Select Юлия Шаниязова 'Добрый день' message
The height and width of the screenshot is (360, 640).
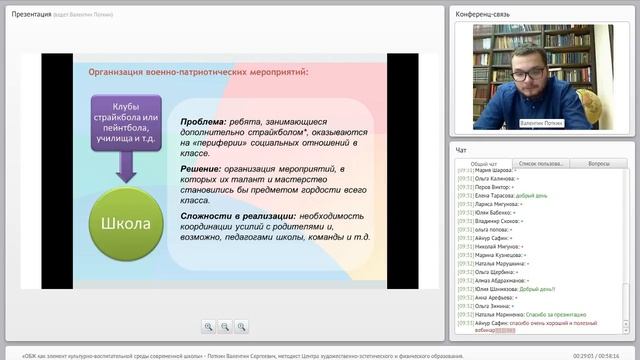506,289
